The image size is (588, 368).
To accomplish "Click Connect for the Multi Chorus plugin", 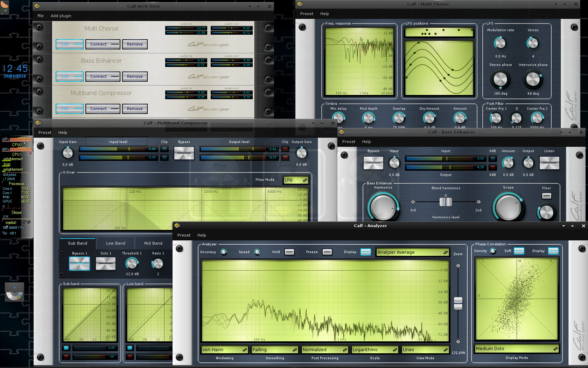I will pos(103,44).
